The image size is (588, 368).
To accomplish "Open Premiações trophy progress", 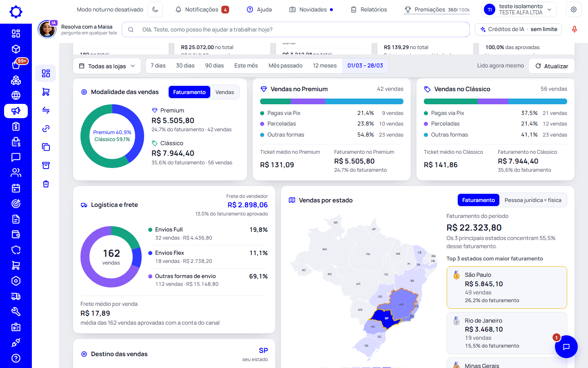I will pyautogui.click(x=437, y=9).
